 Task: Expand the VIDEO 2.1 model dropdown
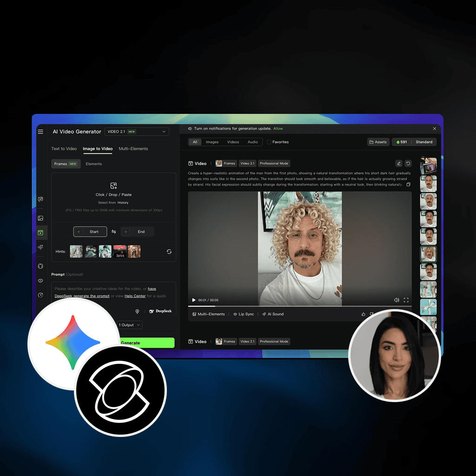137,132
